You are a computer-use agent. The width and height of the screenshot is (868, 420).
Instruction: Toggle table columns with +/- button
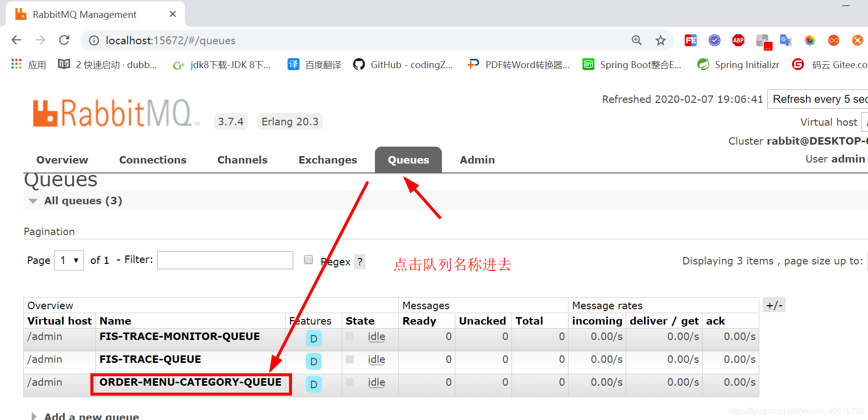coord(774,305)
